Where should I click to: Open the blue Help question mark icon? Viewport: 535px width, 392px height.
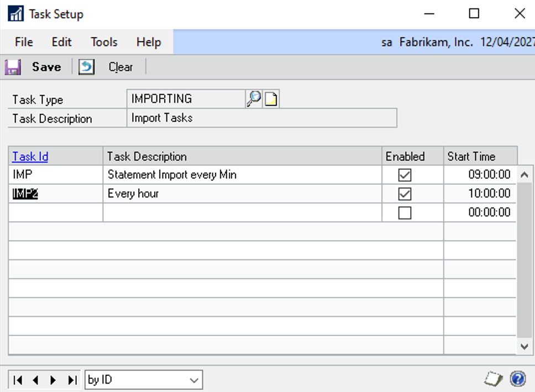(518, 379)
